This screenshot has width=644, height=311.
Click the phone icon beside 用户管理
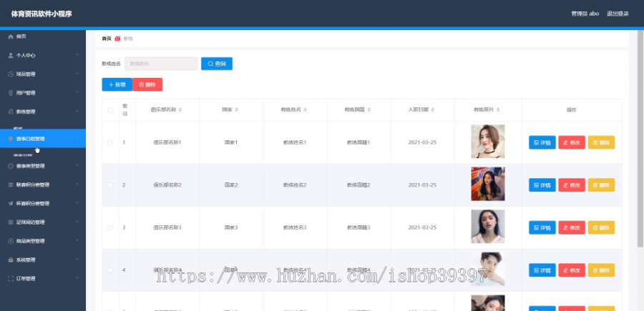[x=11, y=93]
